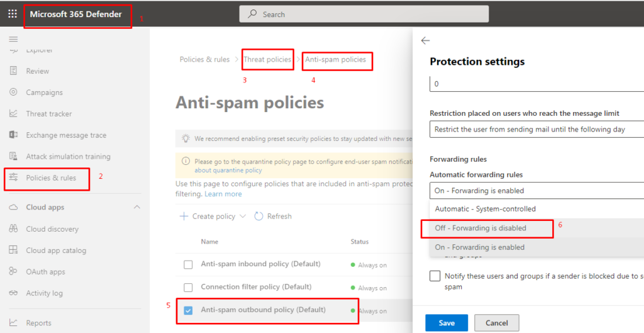644x333 pixels.
Task: Open Anti-spam inbound policy (Default) row
Action: pyautogui.click(x=260, y=264)
